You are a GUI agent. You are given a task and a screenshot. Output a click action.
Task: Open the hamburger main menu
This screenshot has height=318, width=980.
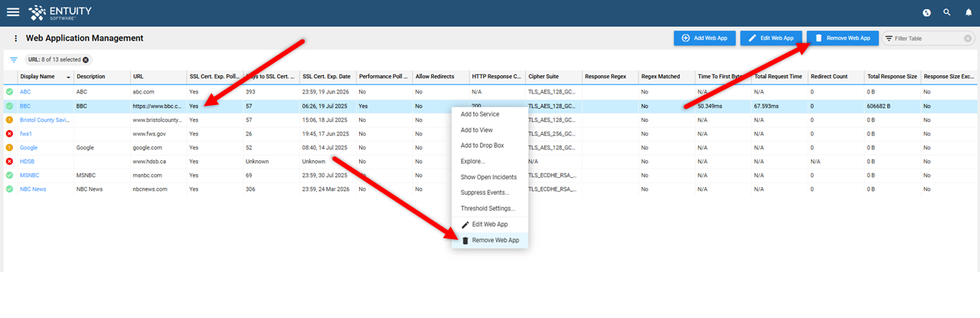click(x=13, y=12)
